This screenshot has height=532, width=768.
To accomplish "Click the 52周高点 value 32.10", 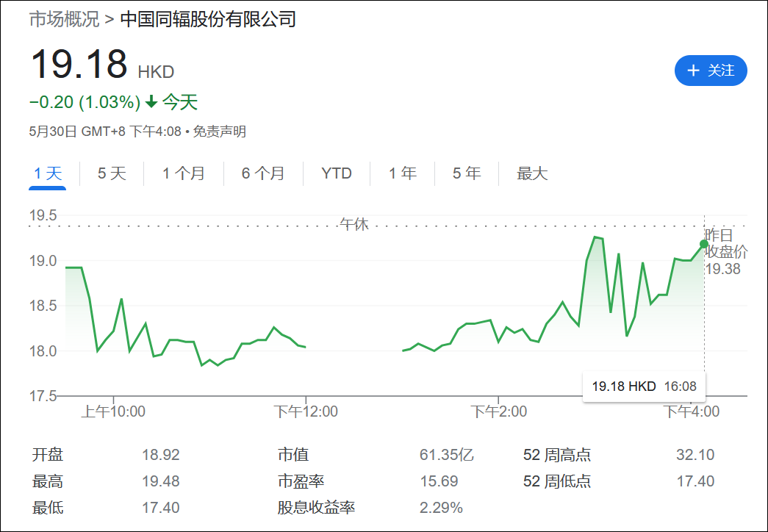I will pos(695,455).
